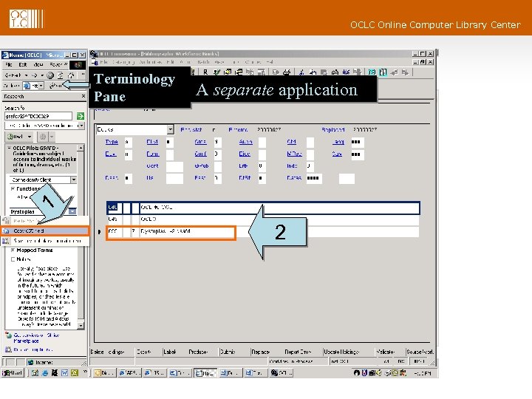Click the 650 field containing Dystopias
Image resolution: width=532 pixels, height=399 pixels.
(171, 231)
